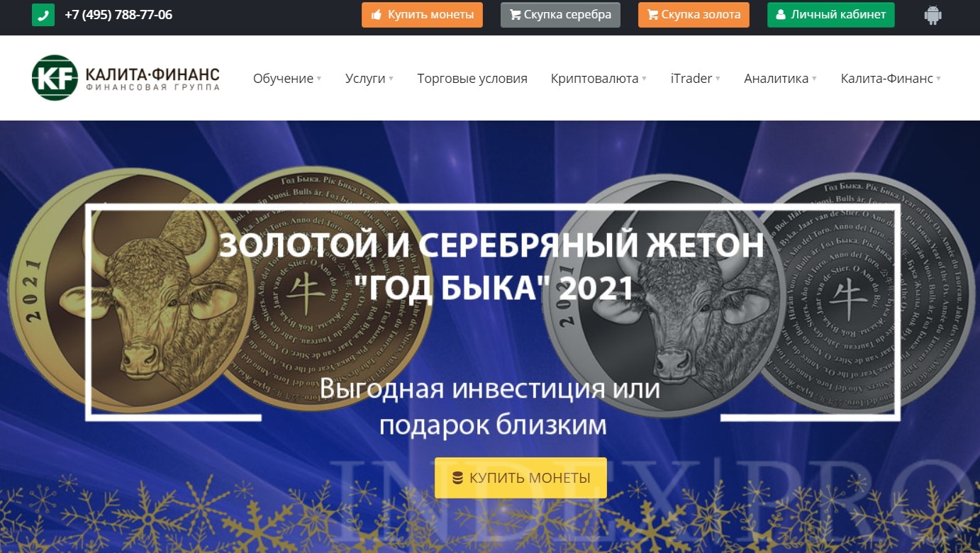Click the orange Скупка золота button
This screenshot has height=553, width=980.
tap(694, 15)
